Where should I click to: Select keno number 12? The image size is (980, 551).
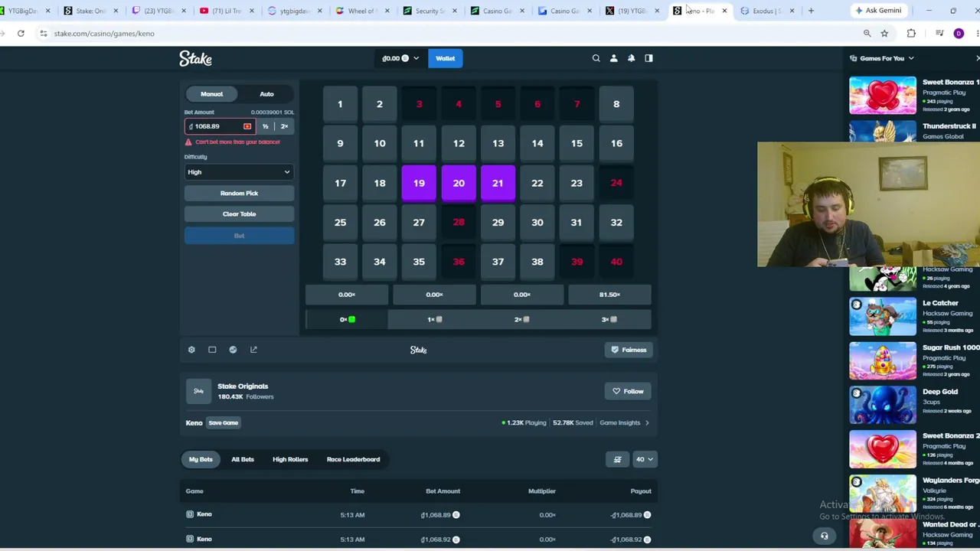(x=459, y=143)
